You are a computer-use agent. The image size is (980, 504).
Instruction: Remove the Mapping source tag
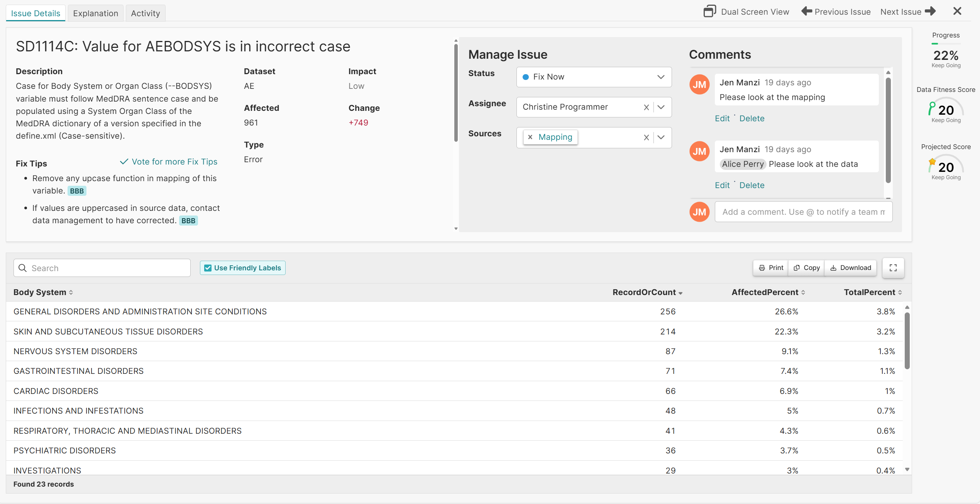(x=530, y=137)
